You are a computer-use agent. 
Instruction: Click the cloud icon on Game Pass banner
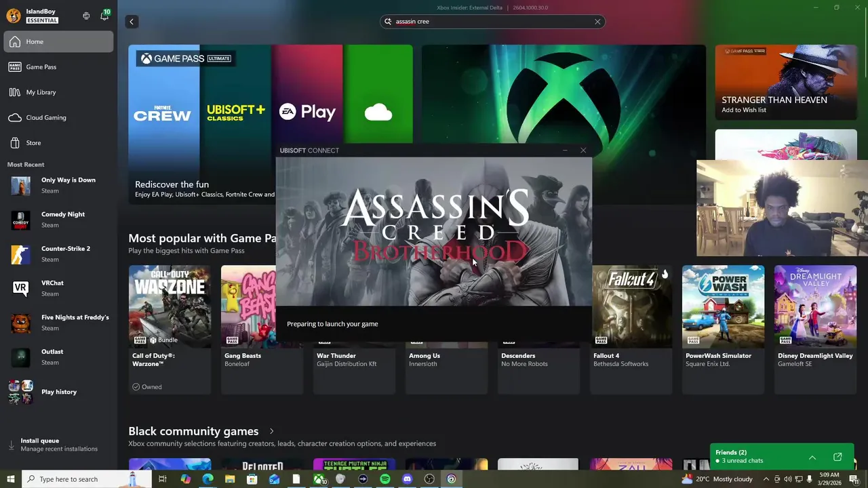tap(378, 113)
